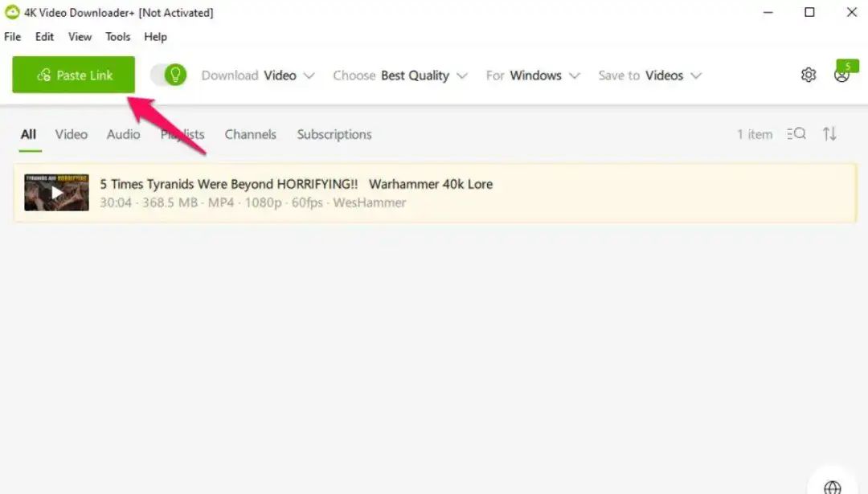The height and width of the screenshot is (494, 868).
Task: Open the user account icon
Action: [842, 75]
